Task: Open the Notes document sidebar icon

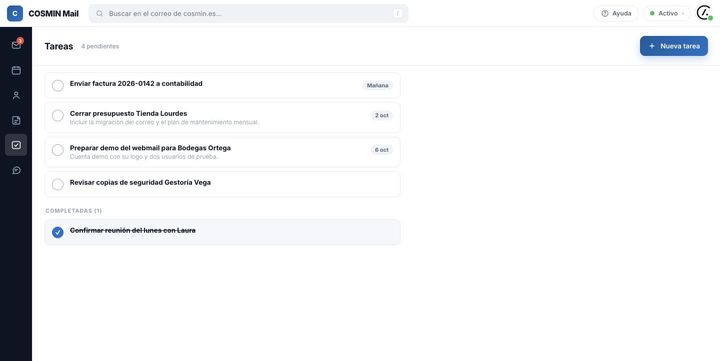Action: pyautogui.click(x=16, y=120)
